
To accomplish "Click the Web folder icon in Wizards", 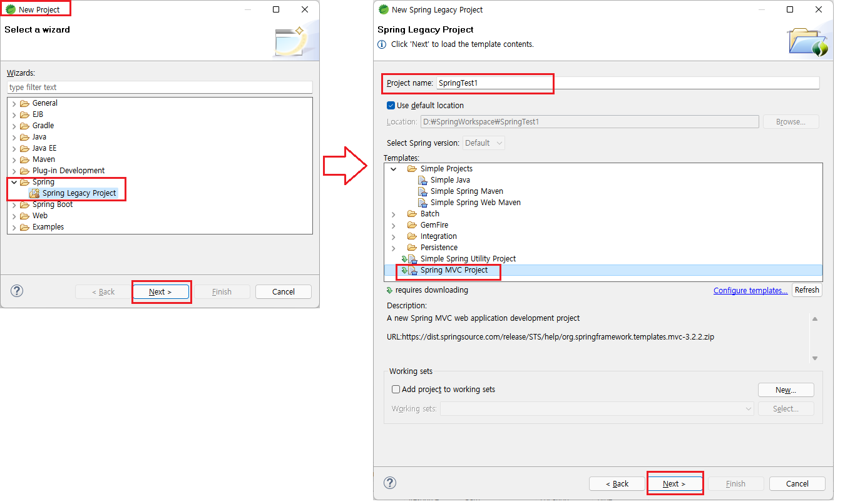I will [x=24, y=216].
